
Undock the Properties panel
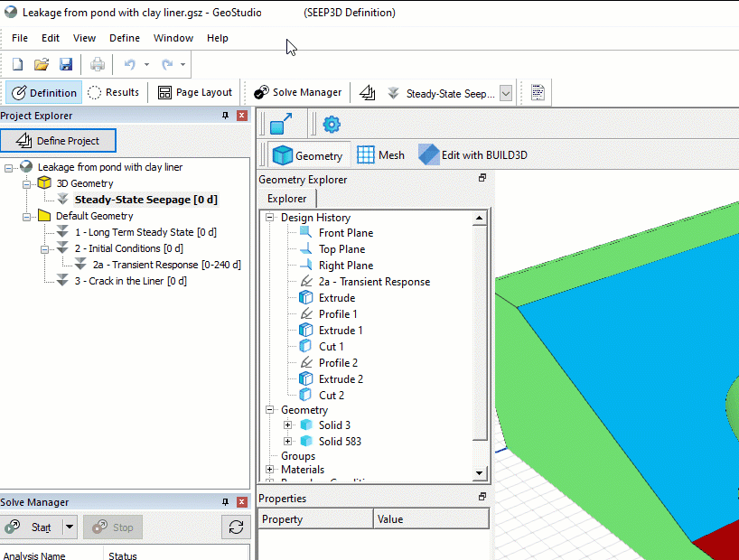click(x=482, y=497)
